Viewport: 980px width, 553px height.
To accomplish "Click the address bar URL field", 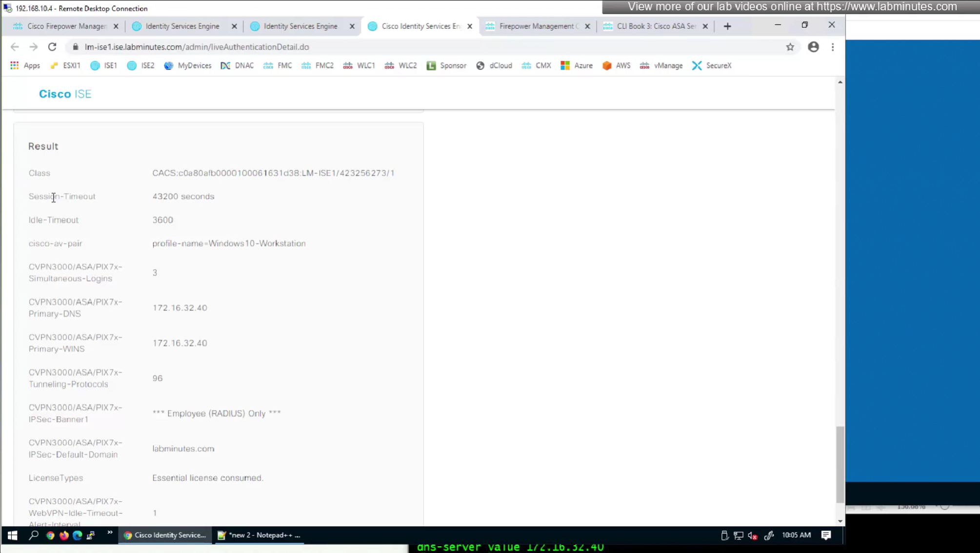I will (390, 47).
